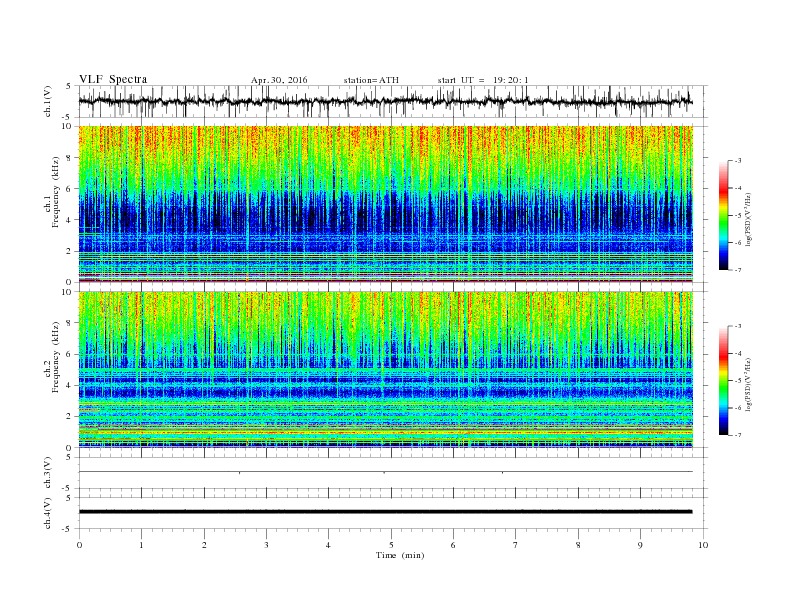Click the ch.4 thick voltage trace
Image resolution: width=792 pixels, height=612 pixels.
386,512
